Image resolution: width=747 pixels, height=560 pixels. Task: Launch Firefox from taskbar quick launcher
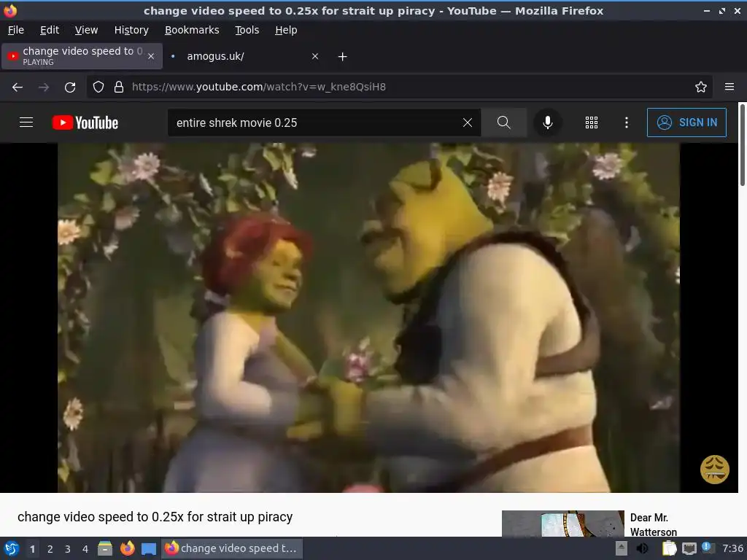[127, 548]
